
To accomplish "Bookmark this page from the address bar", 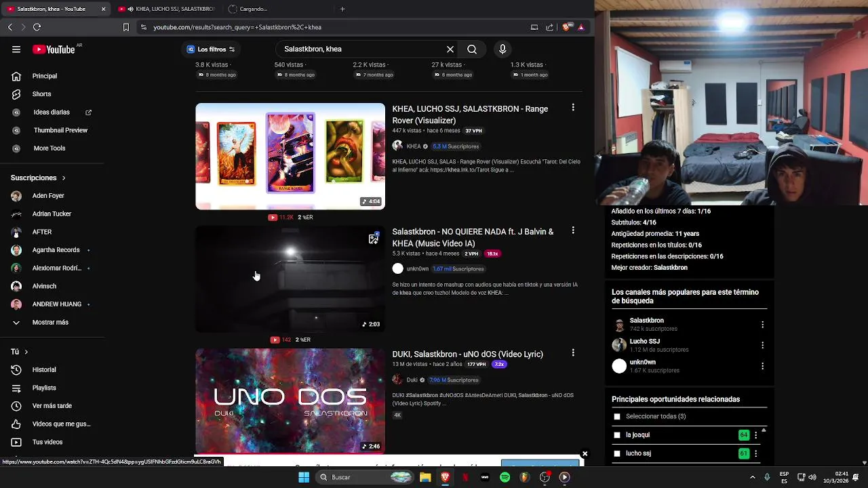I will 125,27.
